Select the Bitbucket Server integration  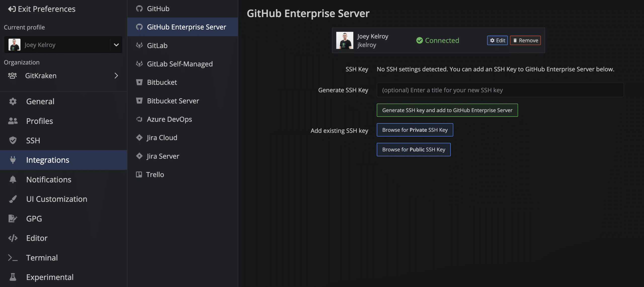[183, 101]
